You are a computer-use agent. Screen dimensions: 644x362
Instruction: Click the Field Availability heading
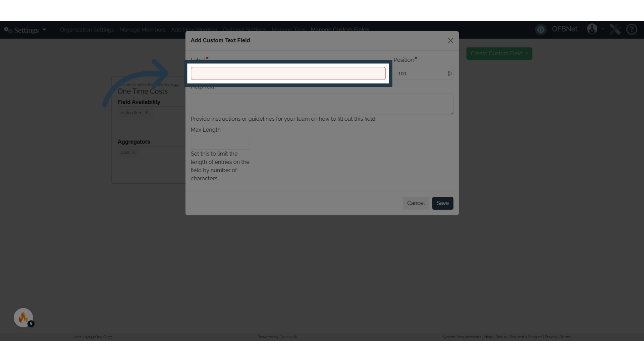(139, 102)
